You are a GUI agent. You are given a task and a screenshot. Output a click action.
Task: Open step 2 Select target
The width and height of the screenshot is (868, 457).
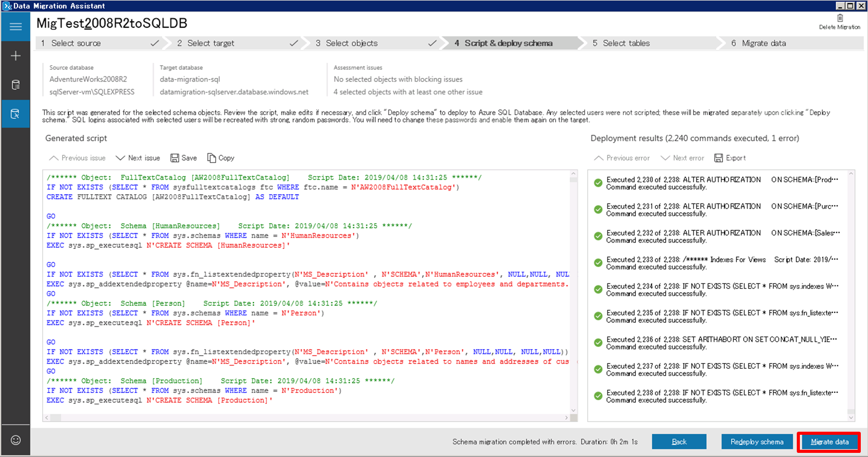tap(237, 43)
